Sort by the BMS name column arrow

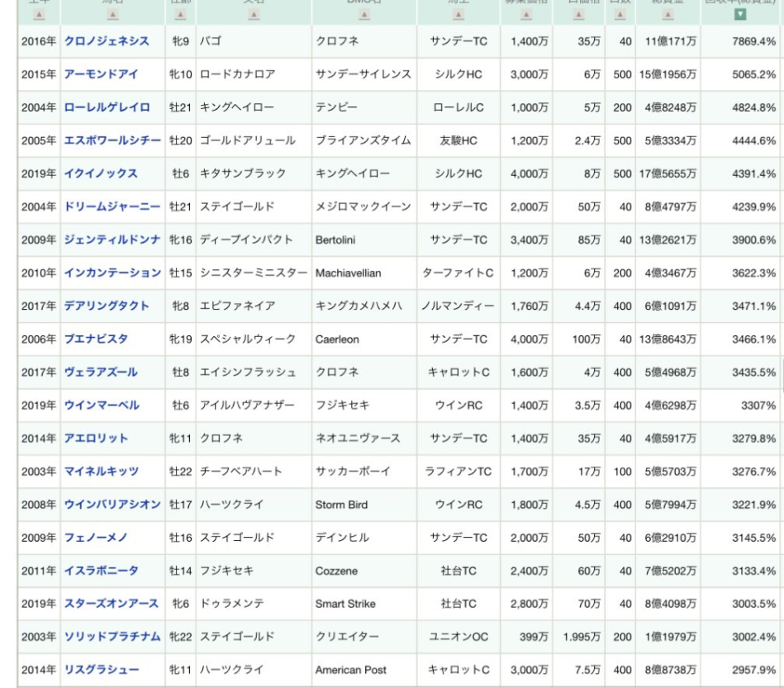point(364,15)
